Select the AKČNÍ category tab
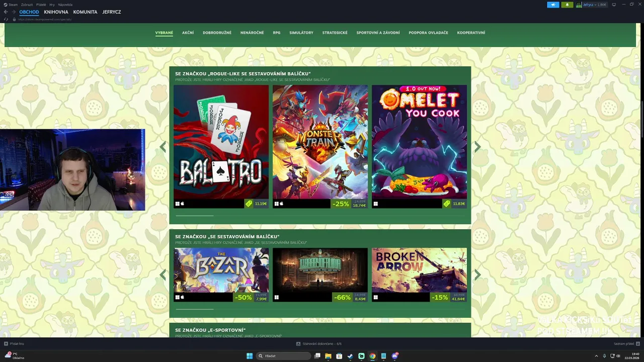The image size is (644, 362). click(188, 33)
